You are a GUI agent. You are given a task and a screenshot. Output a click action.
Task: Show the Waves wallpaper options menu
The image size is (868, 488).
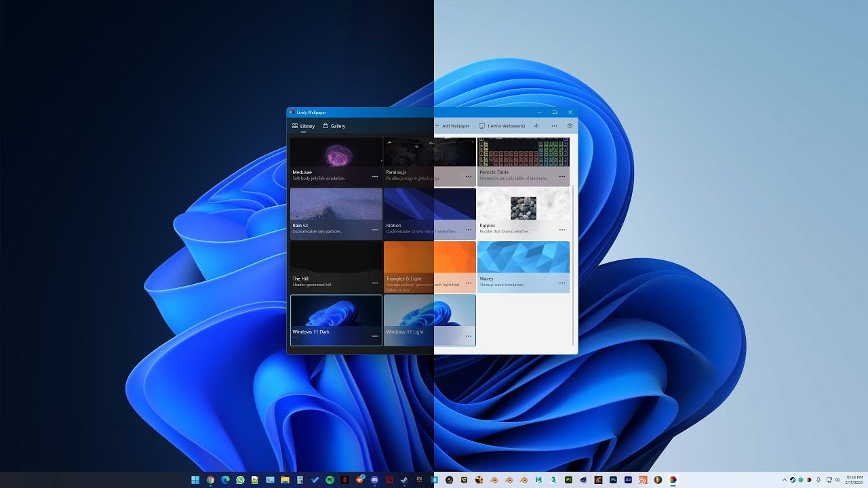click(562, 283)
